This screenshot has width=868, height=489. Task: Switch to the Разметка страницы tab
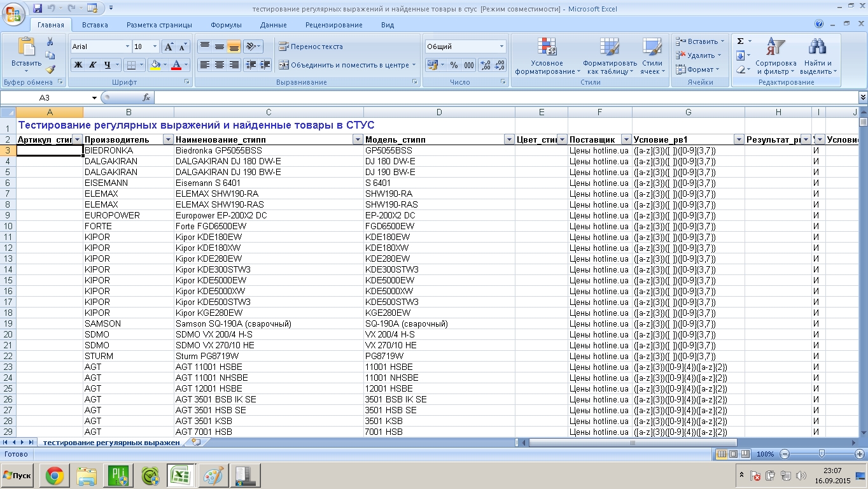(159, 25)
